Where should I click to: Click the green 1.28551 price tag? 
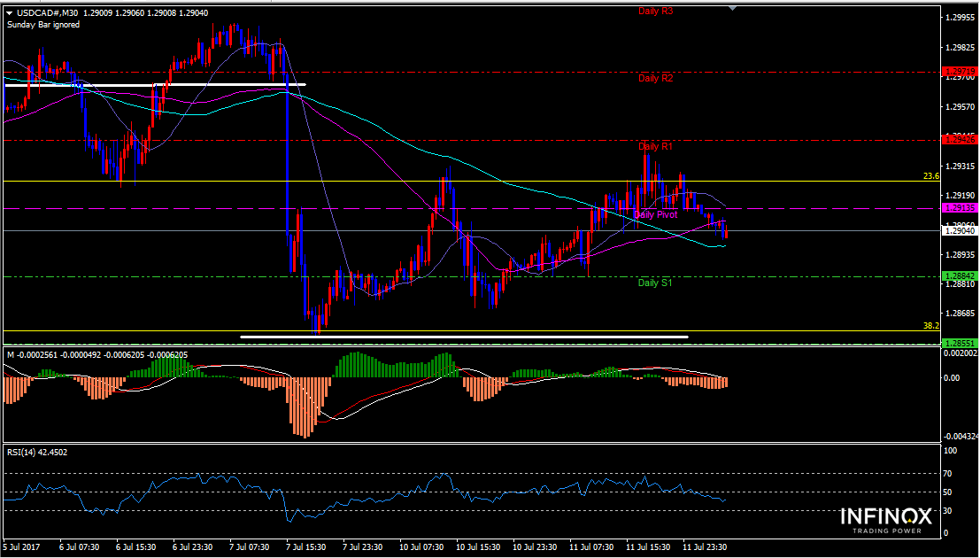960,344
